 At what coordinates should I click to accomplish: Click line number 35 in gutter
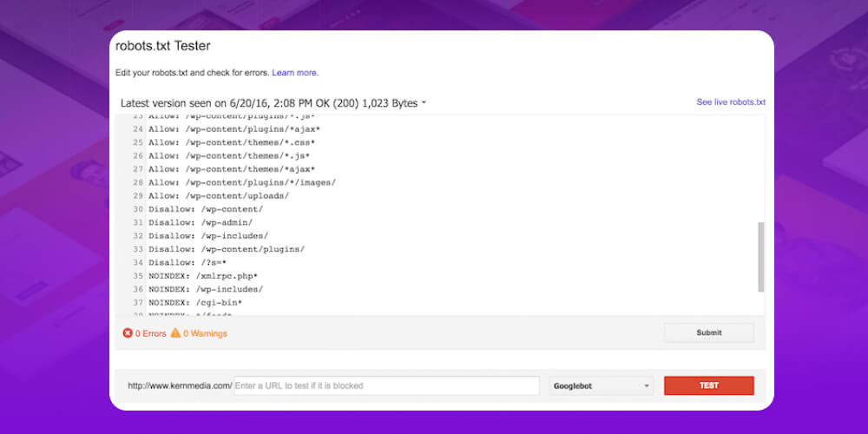tap(138, 276)
